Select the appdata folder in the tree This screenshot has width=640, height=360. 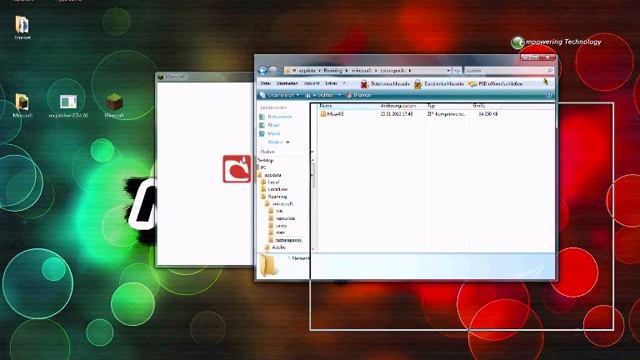point(273,175)
